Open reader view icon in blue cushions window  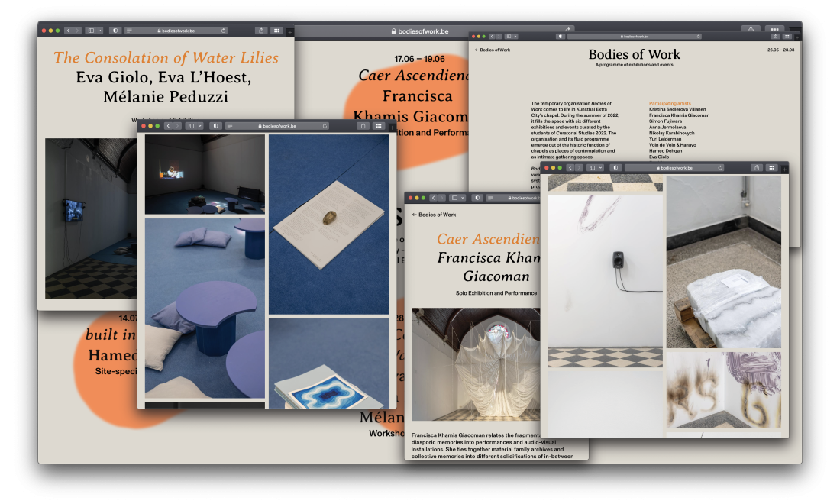[230, 126]
